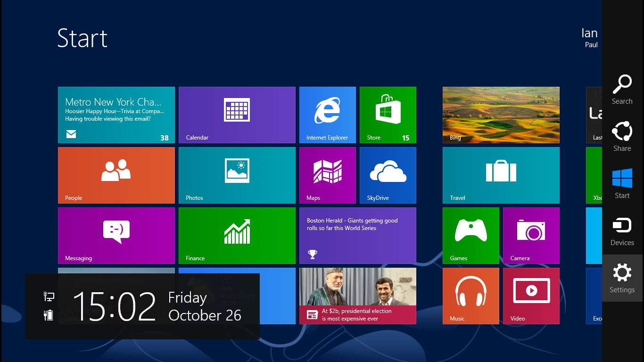Open the Video app
Viewport: 644px width, 362px height.
(531, 296)
